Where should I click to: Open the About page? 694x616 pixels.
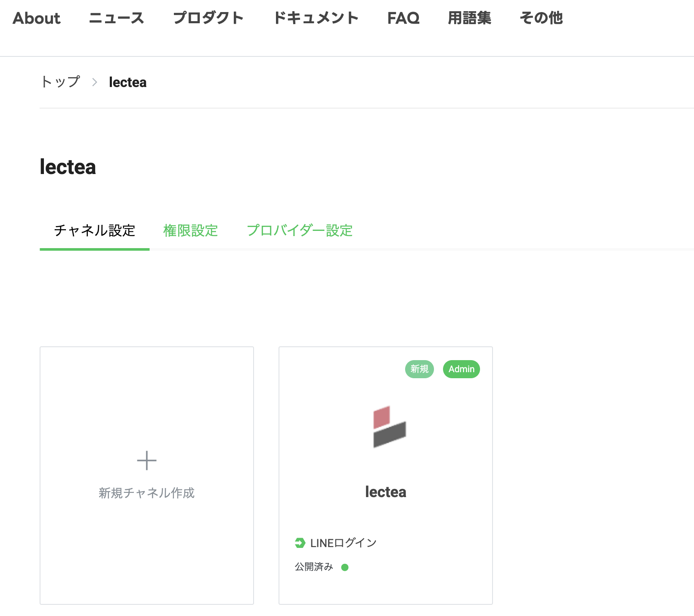point(37,18)
